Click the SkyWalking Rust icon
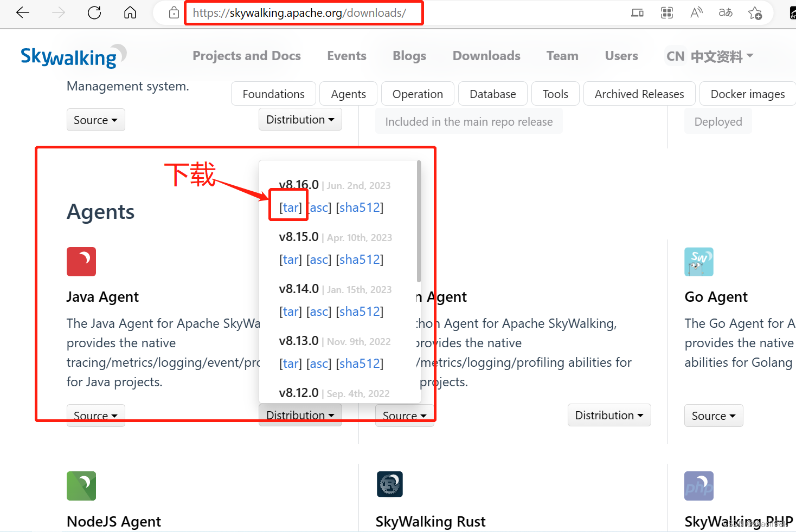 point(390,484)
